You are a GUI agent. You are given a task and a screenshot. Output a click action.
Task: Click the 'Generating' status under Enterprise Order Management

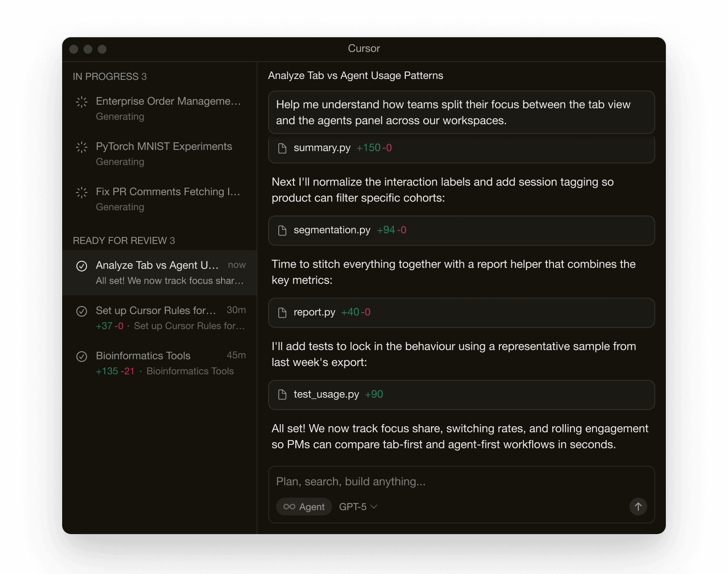120,117
